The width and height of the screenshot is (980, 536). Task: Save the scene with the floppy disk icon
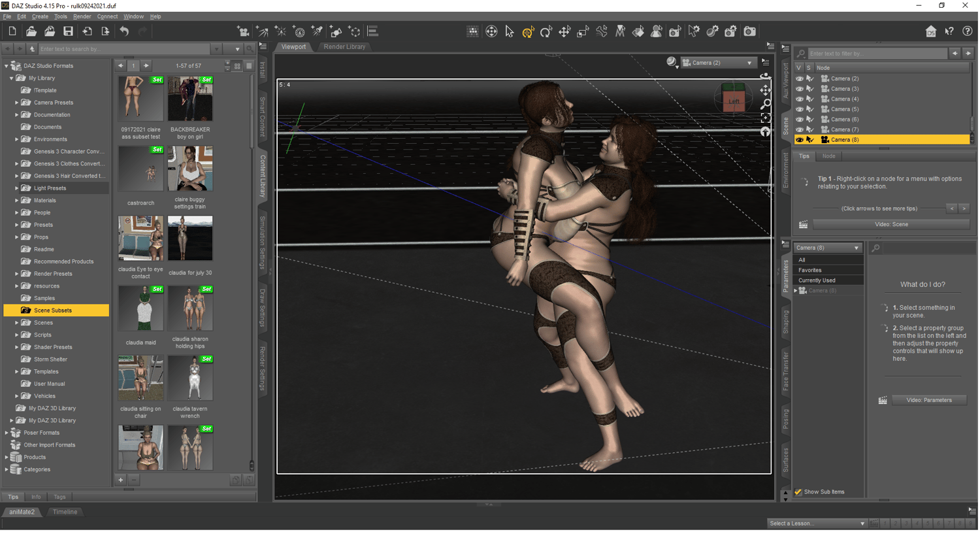(x=68, y=31)
